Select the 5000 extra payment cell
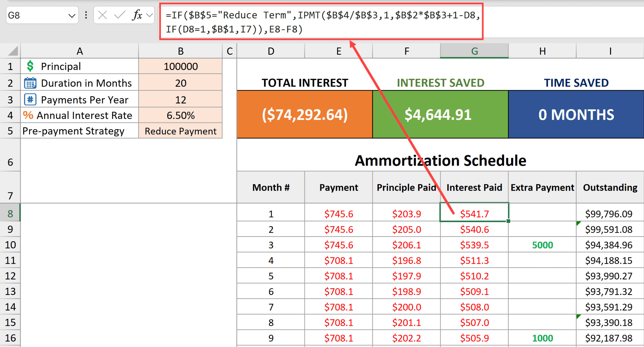Image resolution: width=644 pixels, height=347 pixels. (x=542, y=245)
